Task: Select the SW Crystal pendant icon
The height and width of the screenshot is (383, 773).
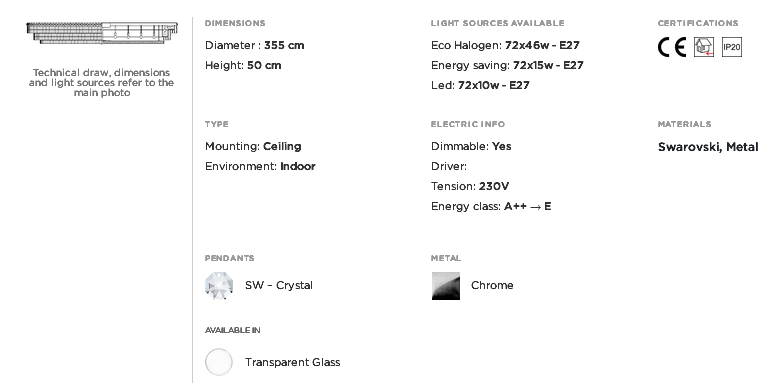Action: click(219, 286)
